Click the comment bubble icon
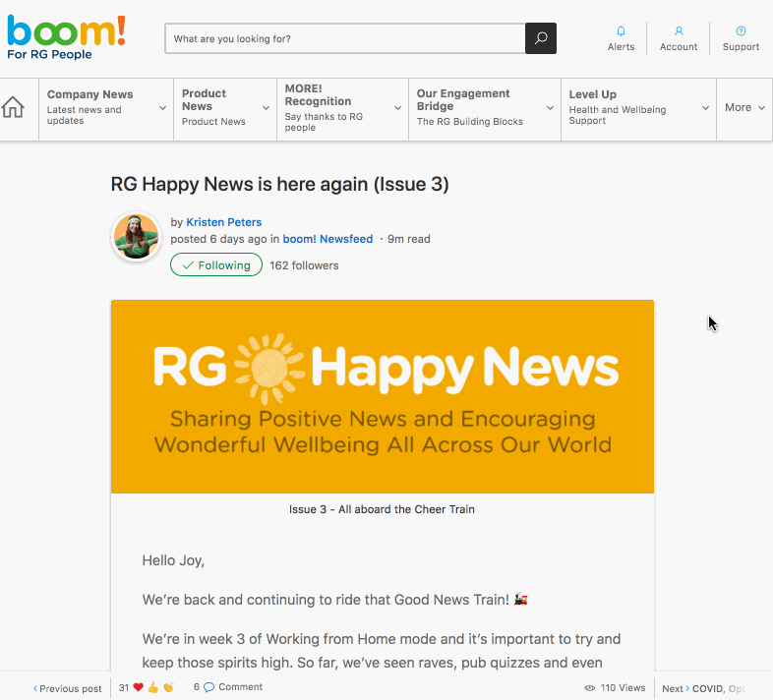 208,687
